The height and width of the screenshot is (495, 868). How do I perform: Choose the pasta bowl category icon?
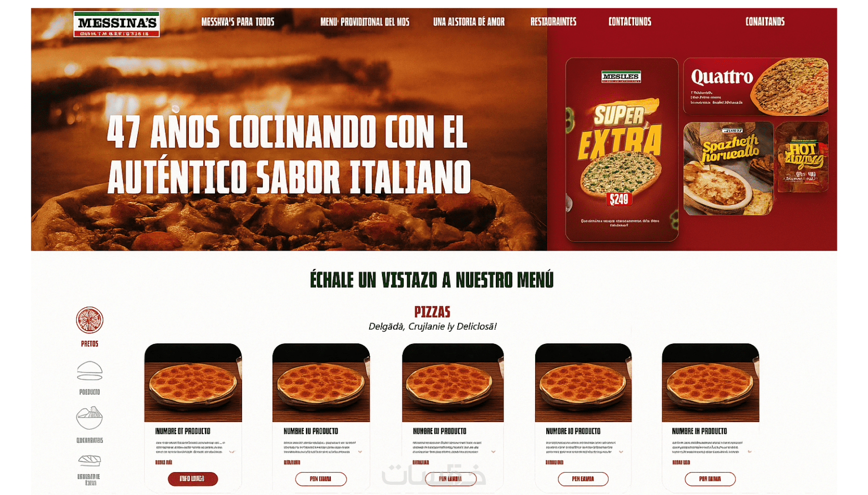pyautogui.click(x=89, y=418)
